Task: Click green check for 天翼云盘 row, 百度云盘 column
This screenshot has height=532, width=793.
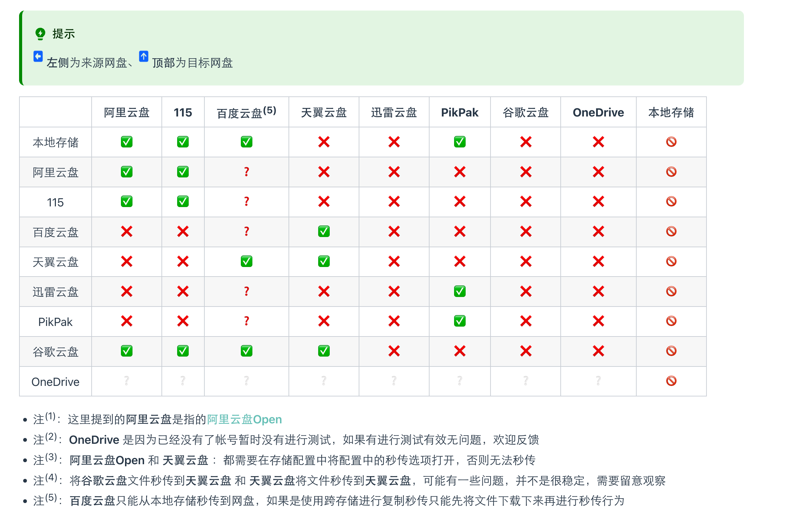Action: pyautogui.click(x=247, y=261)
